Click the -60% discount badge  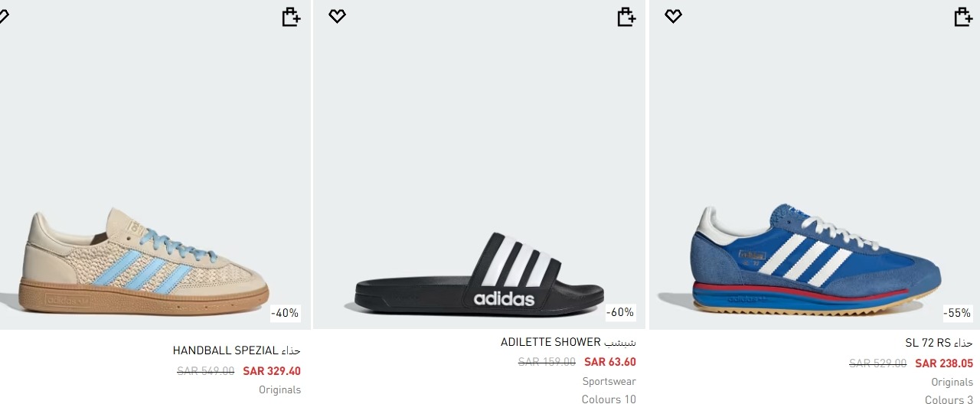(620, 313)
